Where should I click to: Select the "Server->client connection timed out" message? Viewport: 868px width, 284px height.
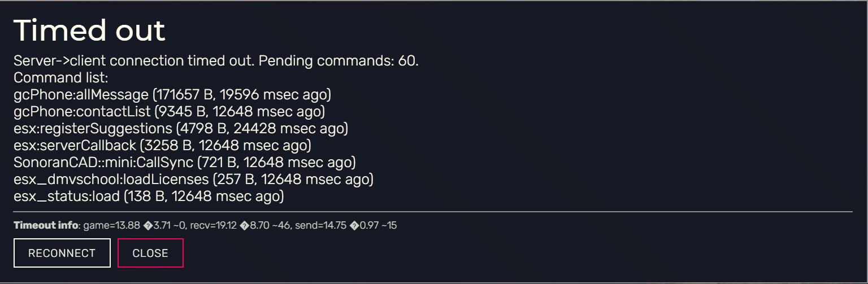(x=133, y=60)
